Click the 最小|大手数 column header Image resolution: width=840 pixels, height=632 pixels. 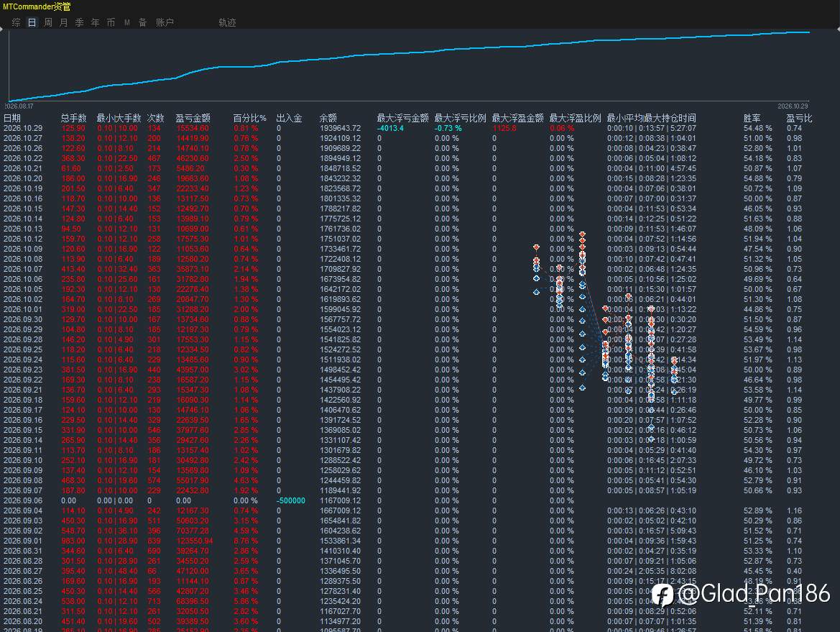[119, 118]
